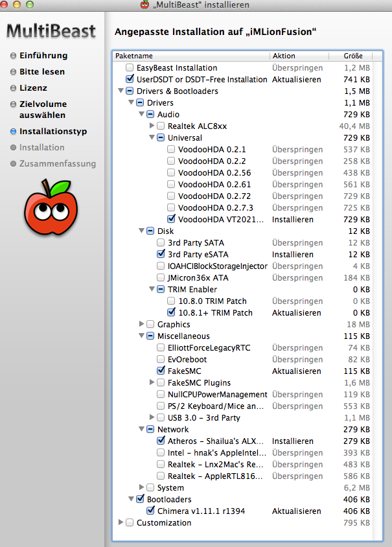Enable IOAHCIBlockStorageInjector checkbox
Screen dimensions: 392x547
click(x=161, y=266)
